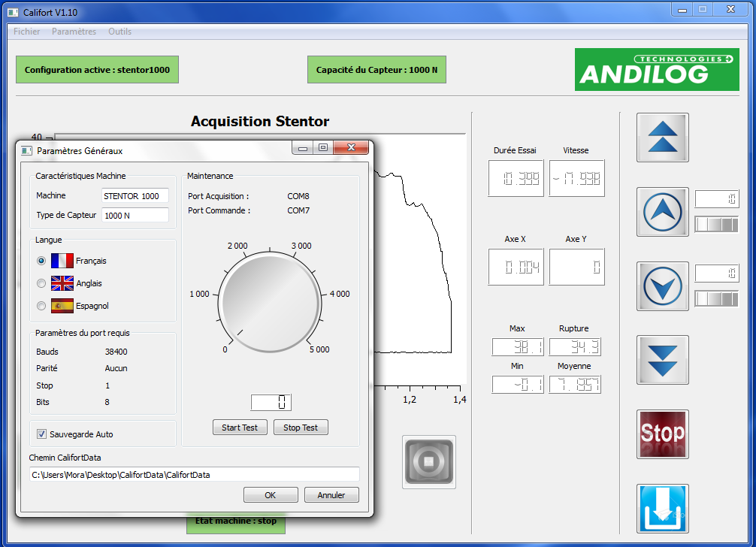The image size is (756, 547).
Task: Click the single down arrow jog button
Action: point(663,286)
